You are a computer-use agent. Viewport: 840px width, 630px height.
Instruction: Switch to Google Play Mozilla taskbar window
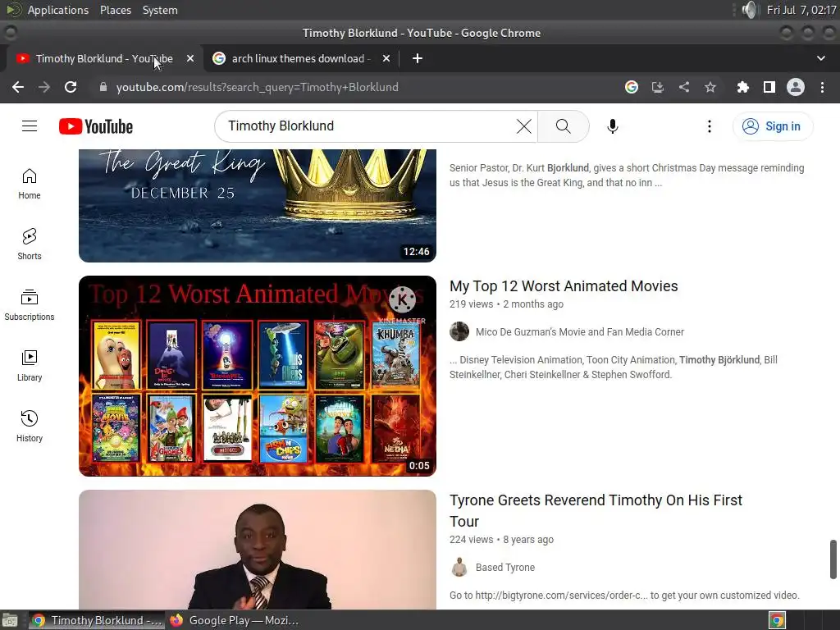click(235, 620)
